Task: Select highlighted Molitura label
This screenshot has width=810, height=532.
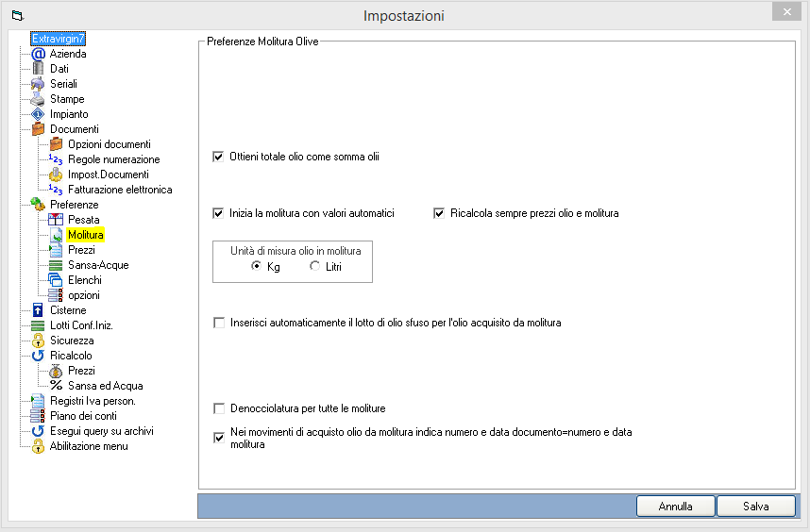Action: [x=86, y=235]
